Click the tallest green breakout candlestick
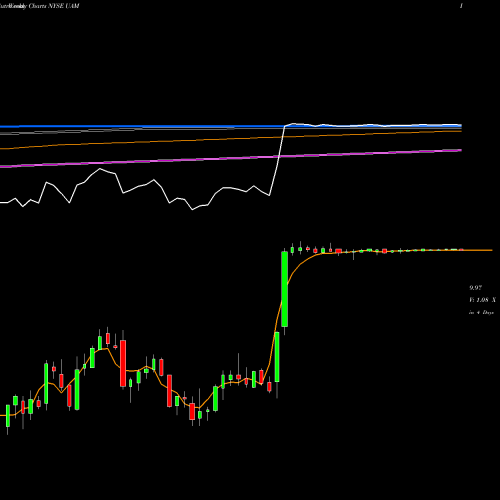500x500 pixels. point(285,289)
